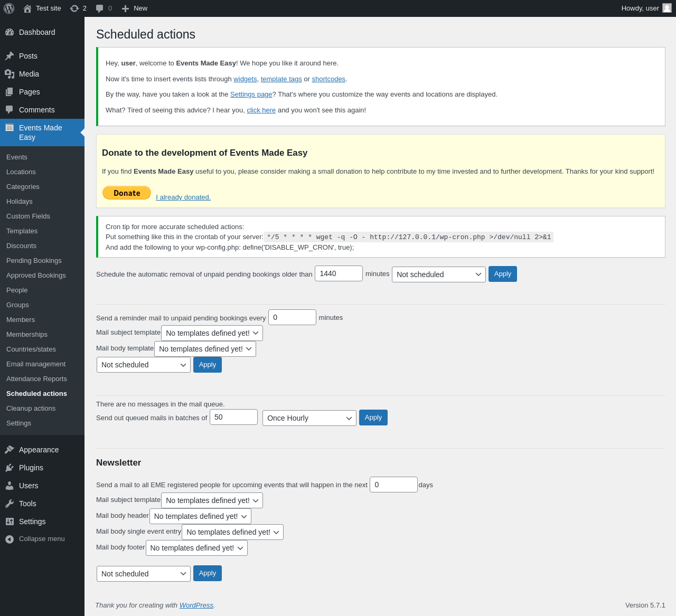The image size is (676, 616).
Task: Dismiss the advice via 'click here' link
Action: point(261,110)
